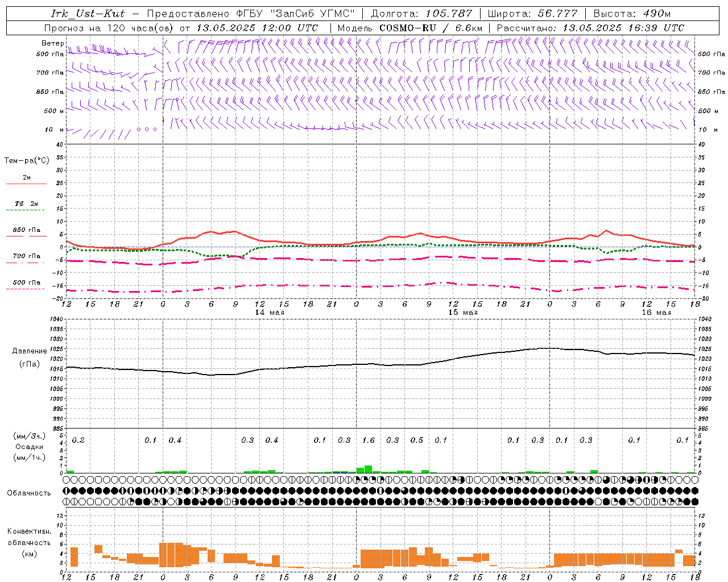Click the tallest green precipitation bar
This screenshot has height=582, width=728.
pyautogui.click(x=368, y=469)
